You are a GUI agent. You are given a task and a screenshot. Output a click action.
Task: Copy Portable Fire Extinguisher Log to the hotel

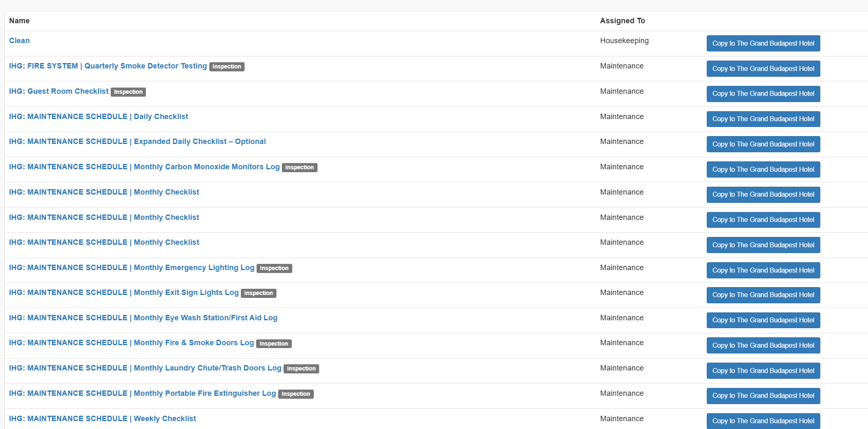(x=763, y=396)
